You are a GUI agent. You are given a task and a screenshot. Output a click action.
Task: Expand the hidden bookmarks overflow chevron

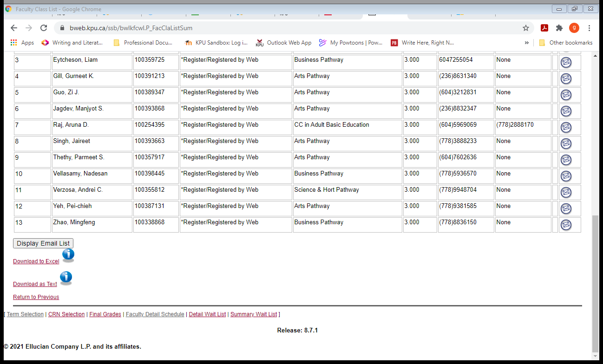tap(526, 42)
